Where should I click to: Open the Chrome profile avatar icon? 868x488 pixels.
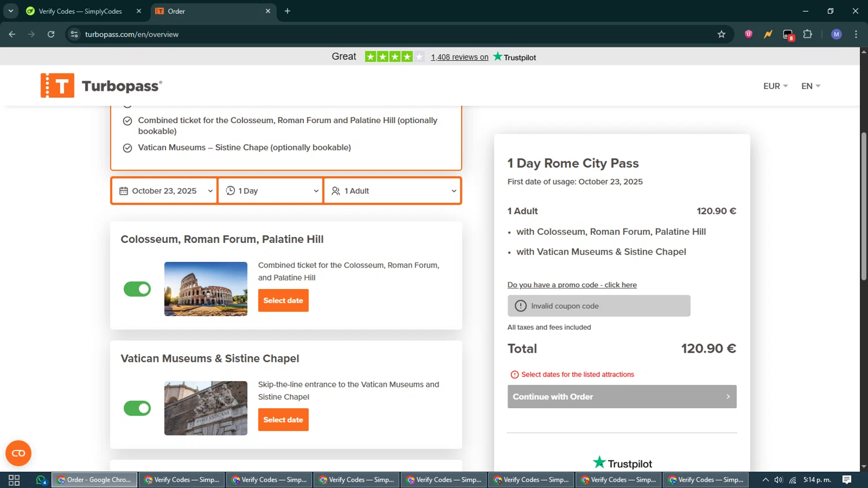(x=836, y=35)
